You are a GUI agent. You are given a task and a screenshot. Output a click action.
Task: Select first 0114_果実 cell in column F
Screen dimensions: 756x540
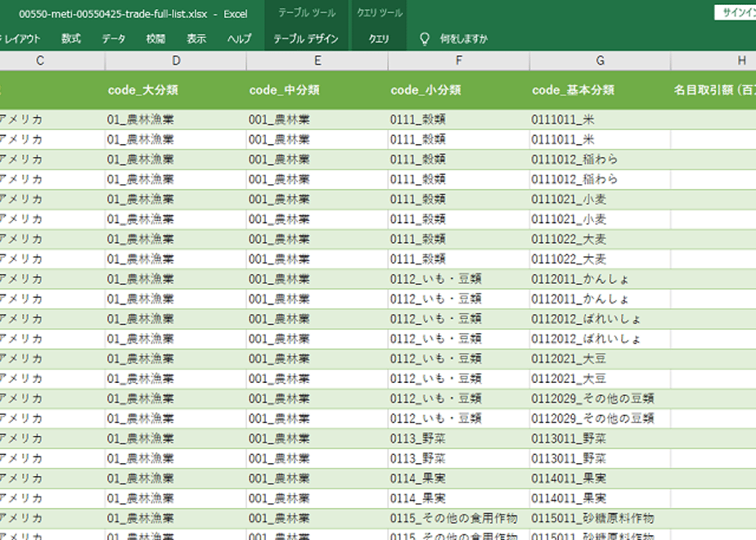point(458,479)
